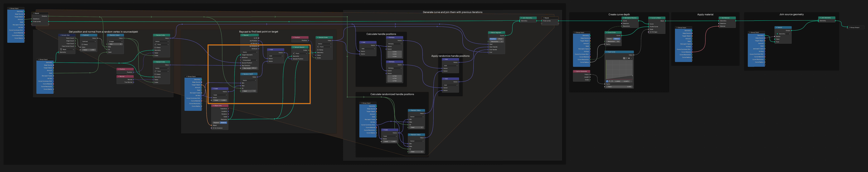Select Points mode in Curve Circle node
The image size is (868, 172).
coord(610,39)
